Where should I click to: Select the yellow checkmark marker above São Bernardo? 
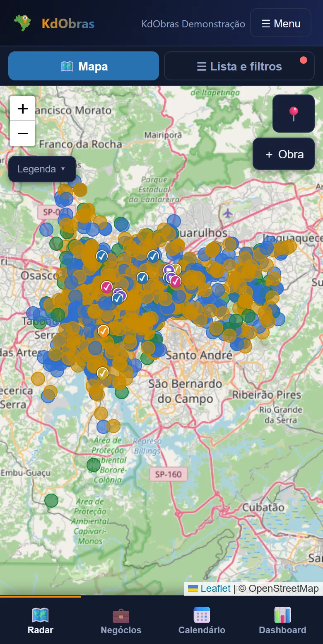(x=103, y=373)
